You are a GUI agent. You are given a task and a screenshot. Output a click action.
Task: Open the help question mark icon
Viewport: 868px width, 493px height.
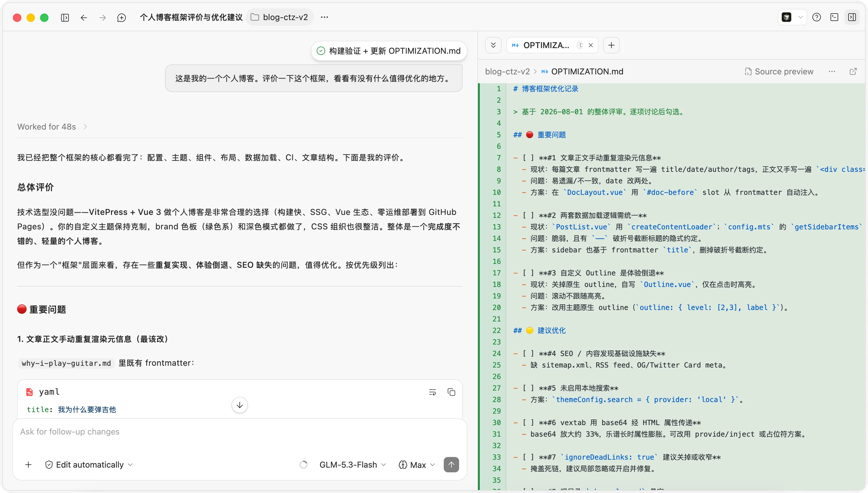tap(817, 17)
